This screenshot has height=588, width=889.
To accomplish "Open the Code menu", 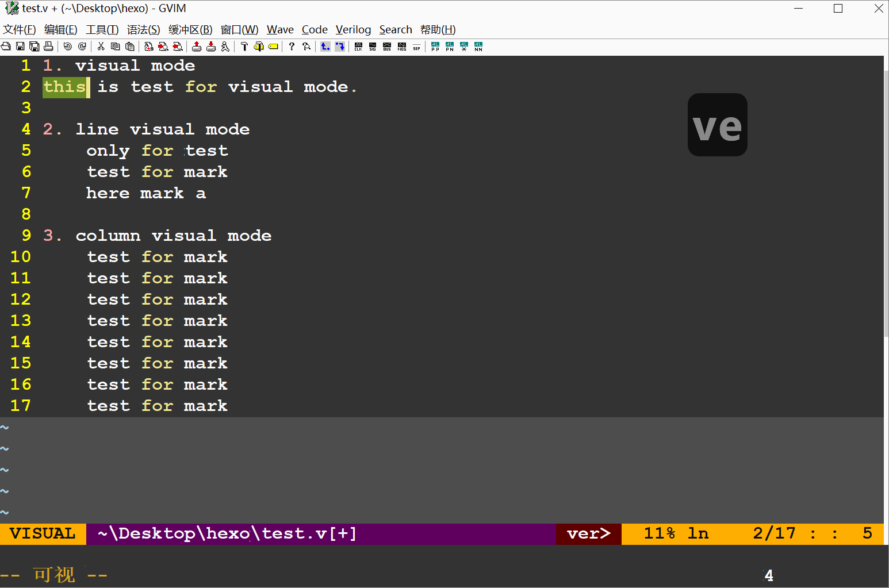I will click(x=315, y=29).
